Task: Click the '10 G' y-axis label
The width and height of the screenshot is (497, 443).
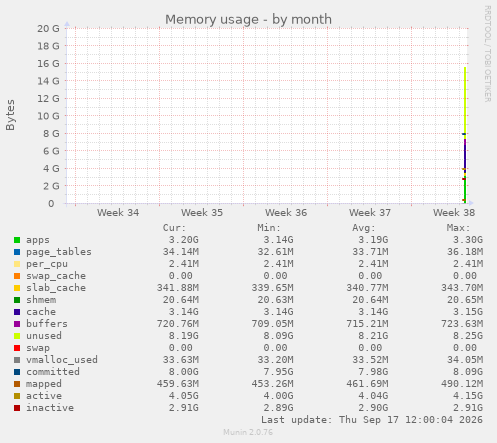Action: pos(48,116)
